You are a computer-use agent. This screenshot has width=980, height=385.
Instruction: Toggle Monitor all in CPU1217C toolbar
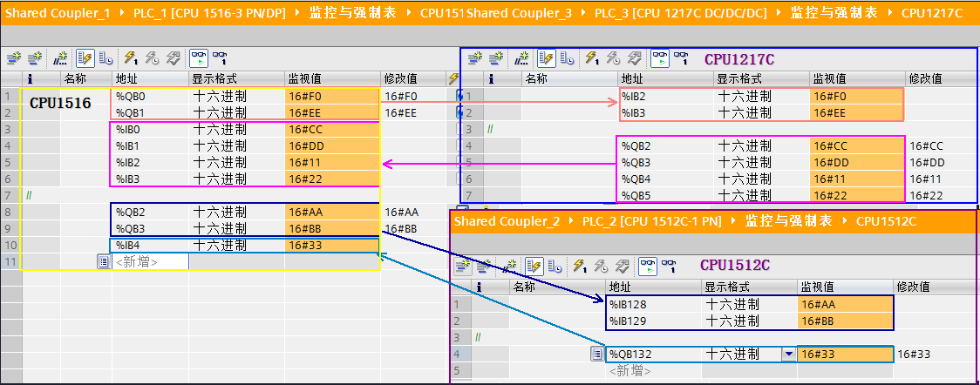click(660, 58)
